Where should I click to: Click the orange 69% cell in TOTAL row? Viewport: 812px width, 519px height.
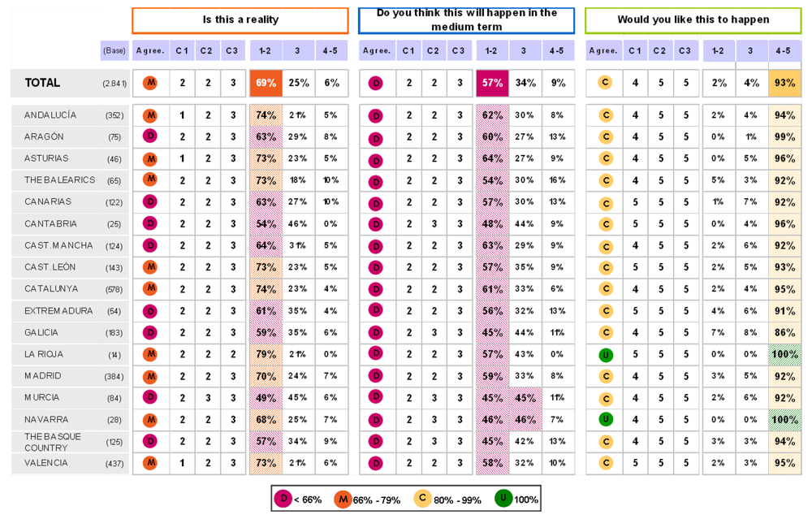point(266,83)
